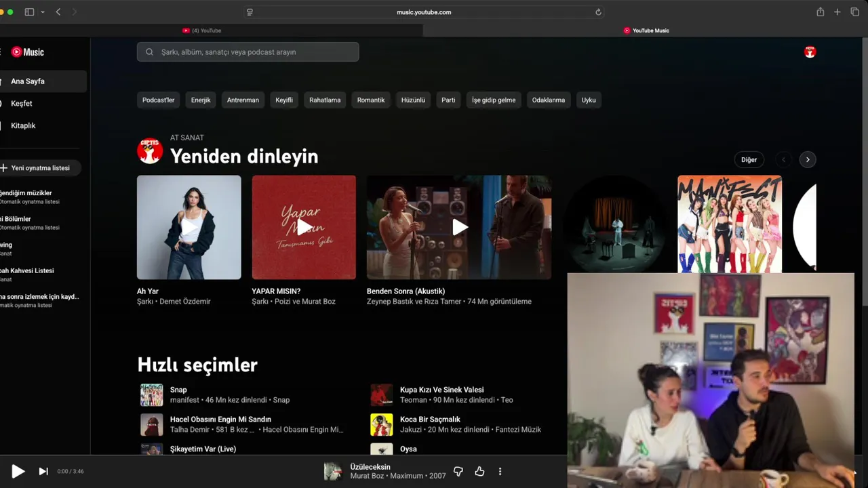Show next items in Yeniden dinleyin carousel
This screenshot has height=488, width=868.
[808, 160]
